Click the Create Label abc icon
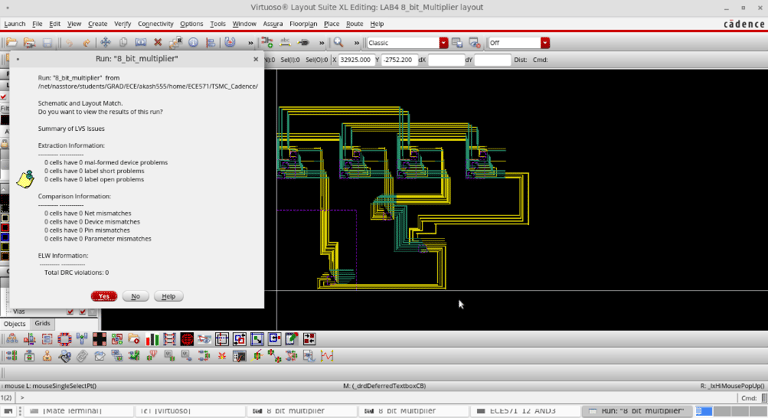768x418 pixels. pyautogui.click(x=285, y=43)
